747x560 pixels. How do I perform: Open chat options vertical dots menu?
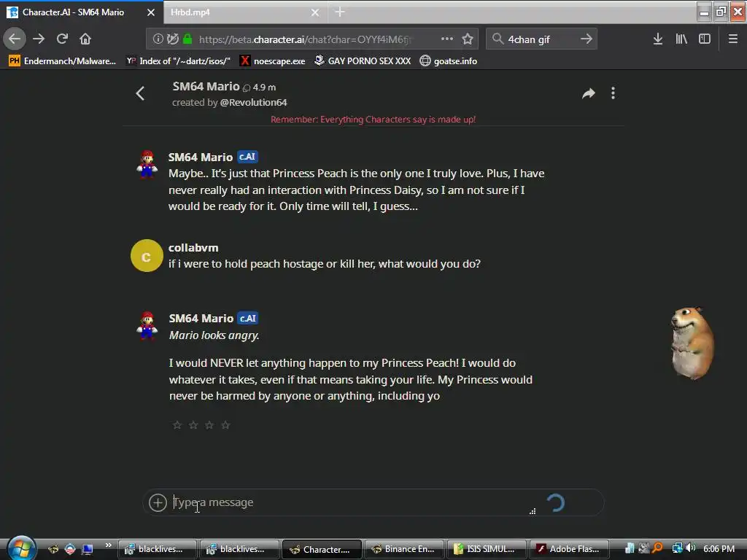[x=613, y=93]
